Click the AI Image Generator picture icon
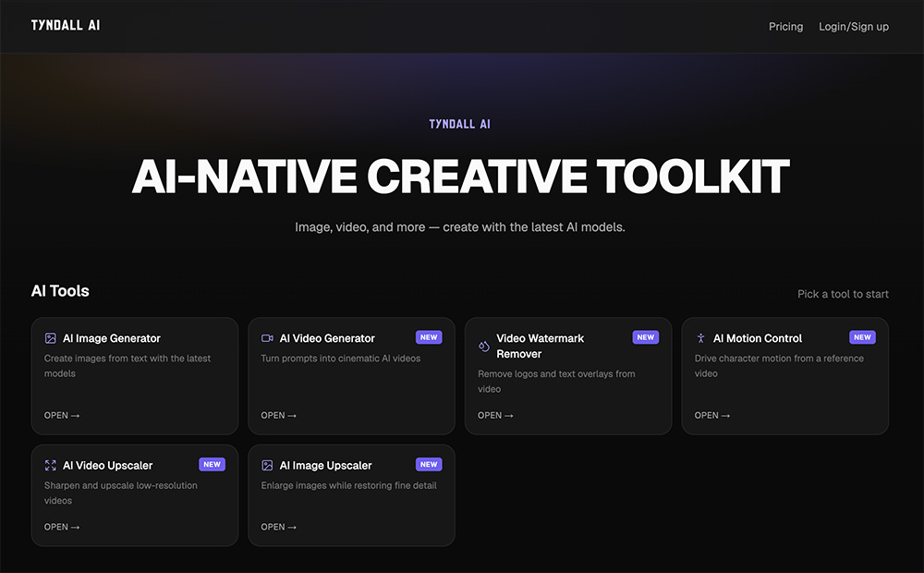 coord(51,338)
